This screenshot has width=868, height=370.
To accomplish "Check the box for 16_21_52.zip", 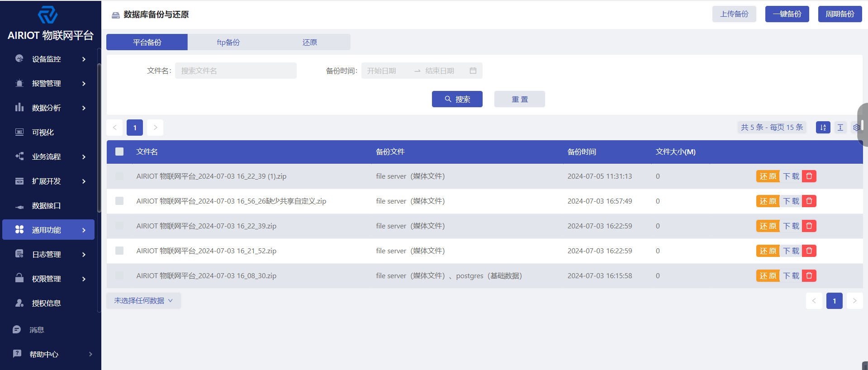I will pos(119,251).
